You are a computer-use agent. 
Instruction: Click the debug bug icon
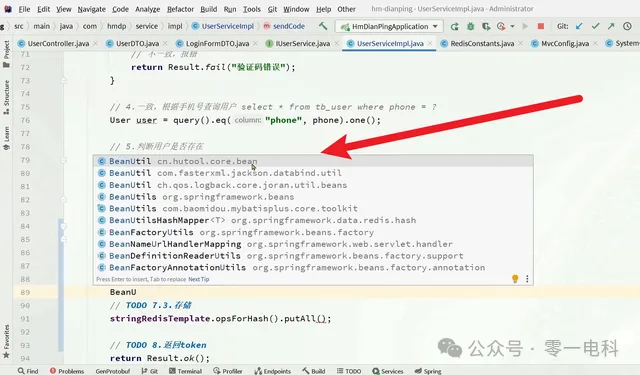coord(470,27)
